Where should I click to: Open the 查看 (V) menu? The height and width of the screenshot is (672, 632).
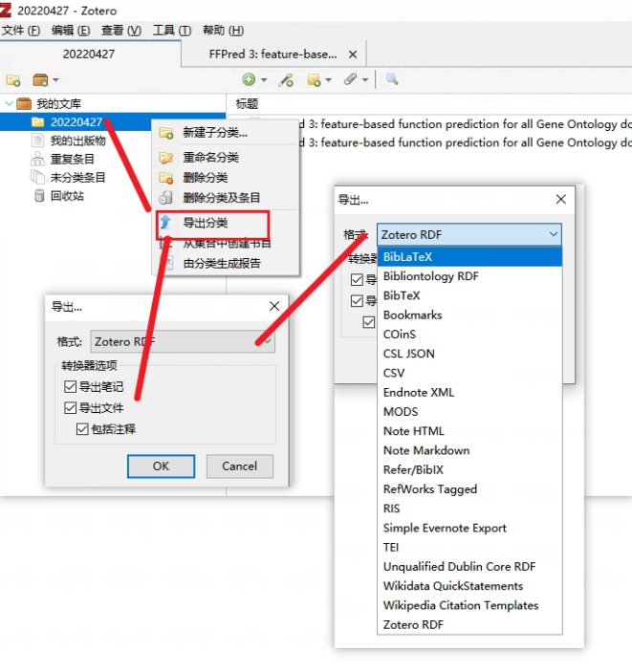[121, 31]
